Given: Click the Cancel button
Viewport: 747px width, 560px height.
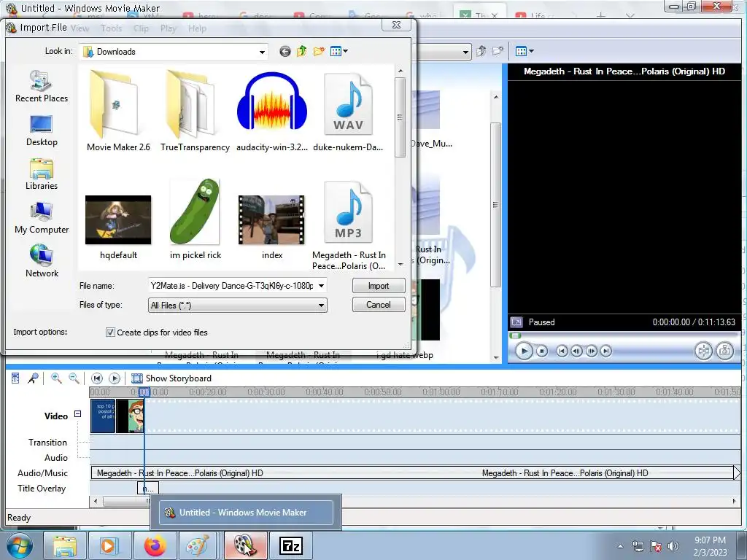Looking at the screenshot, I should (379, 305).
